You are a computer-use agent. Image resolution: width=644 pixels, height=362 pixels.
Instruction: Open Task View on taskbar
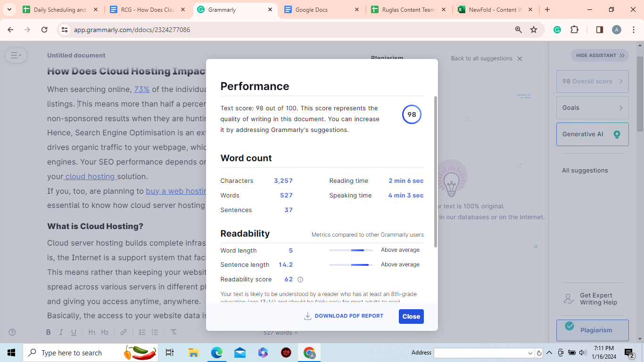click(170, 353)
